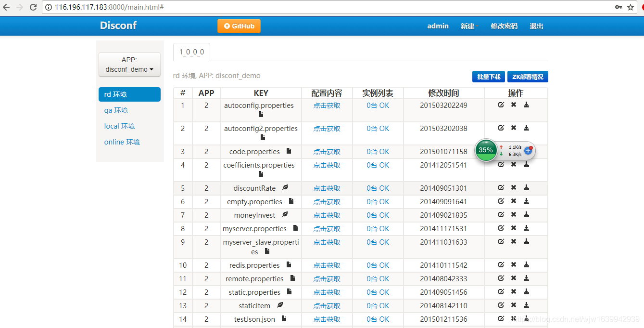The image size is (644, 328).
Task: Expand the 新建 menu
Action: tap(469, 26)
